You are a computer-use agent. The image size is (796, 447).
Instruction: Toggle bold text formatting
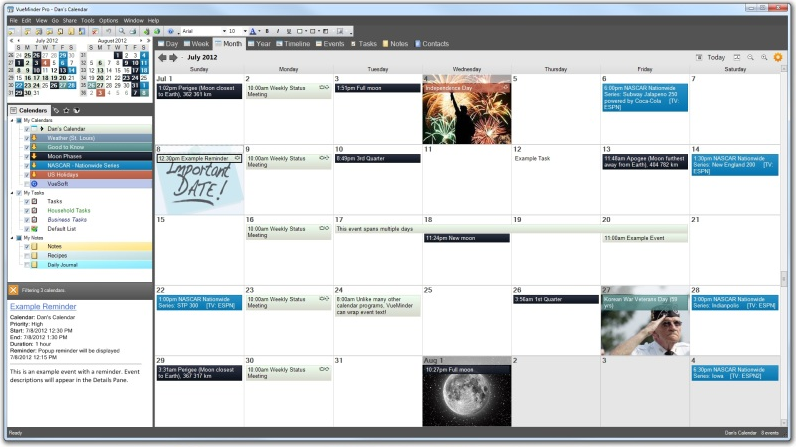coord(266,31)
